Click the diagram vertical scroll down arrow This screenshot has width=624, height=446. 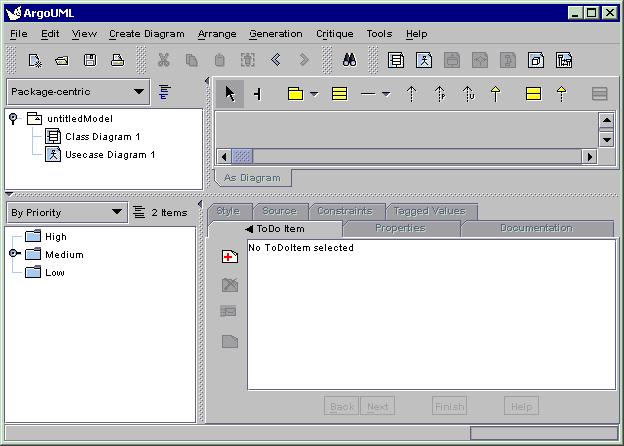606,139
